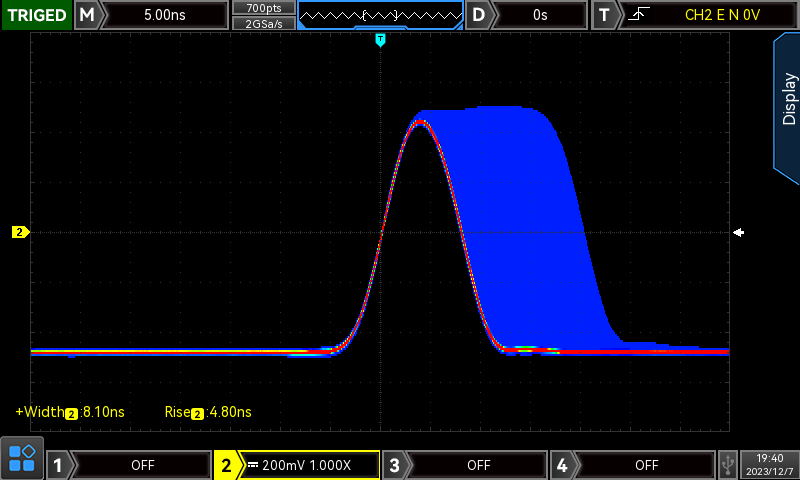The image size is (800, 480).
Task: Click the D delay icon
Action: 480,15
